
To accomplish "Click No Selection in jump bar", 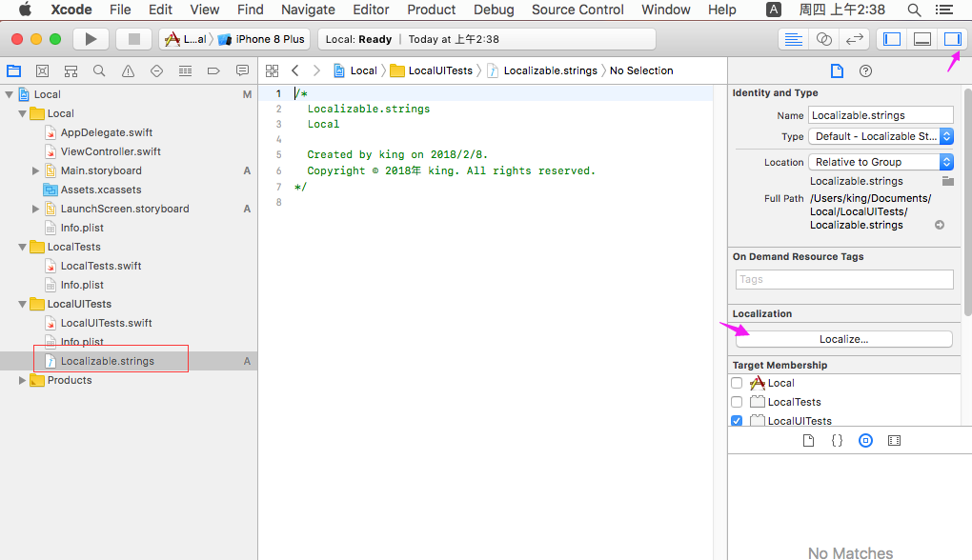I will [641, 70].
